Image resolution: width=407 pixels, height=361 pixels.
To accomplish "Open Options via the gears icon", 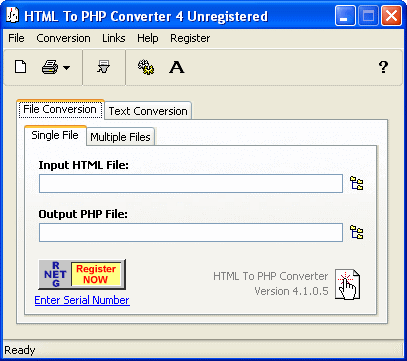I will pyautogui.click(x=146, y=67).
